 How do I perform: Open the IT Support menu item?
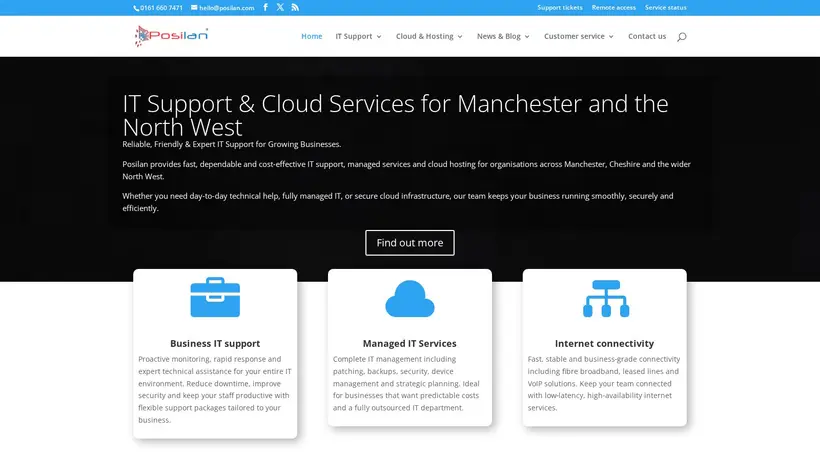pos(354,36)
